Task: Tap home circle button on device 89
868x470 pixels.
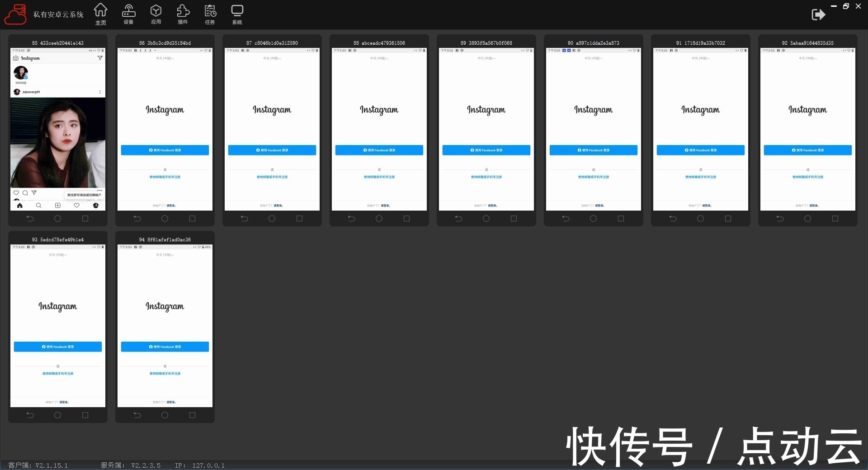Action: coord(486,219)
